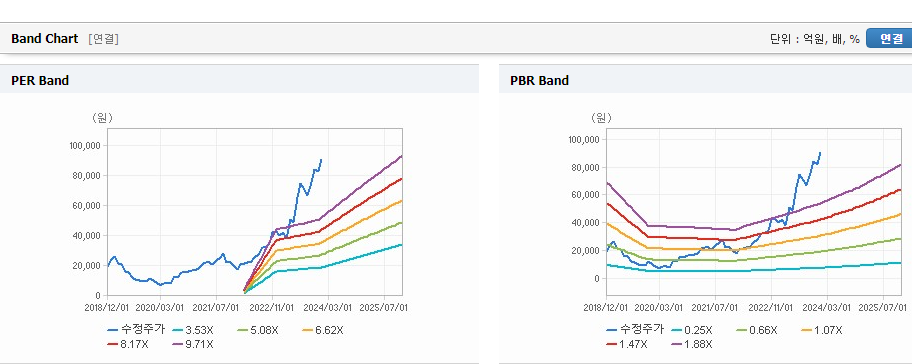Click the PER Band panel title

(40, 81)
